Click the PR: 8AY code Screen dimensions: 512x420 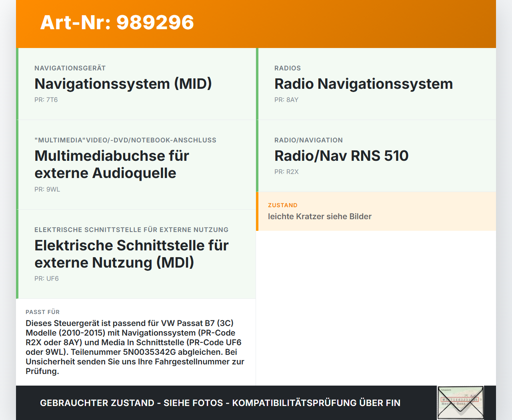pyautogui.click(x=286, y=100)
